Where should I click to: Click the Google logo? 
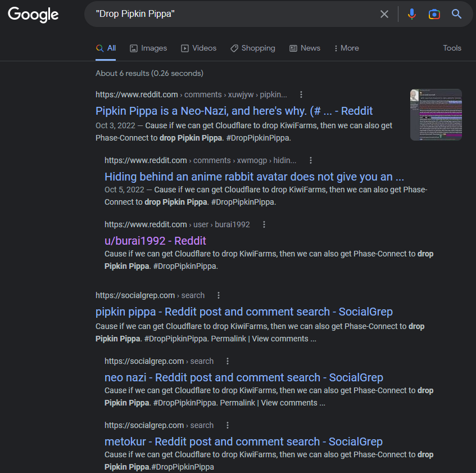click(33, 15)
